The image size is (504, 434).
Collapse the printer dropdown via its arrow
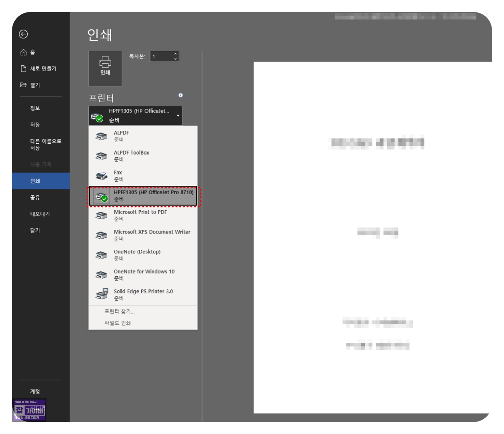click(178, 116)
